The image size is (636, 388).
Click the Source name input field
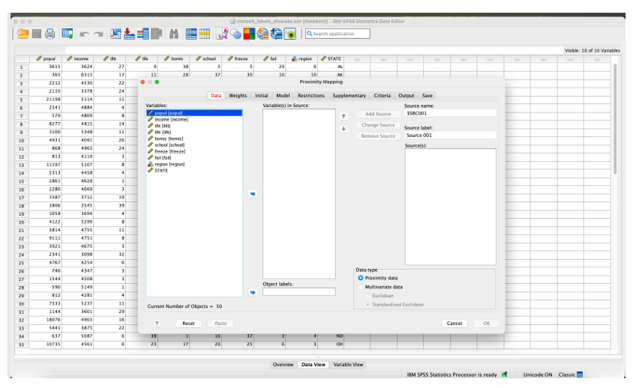450,114
